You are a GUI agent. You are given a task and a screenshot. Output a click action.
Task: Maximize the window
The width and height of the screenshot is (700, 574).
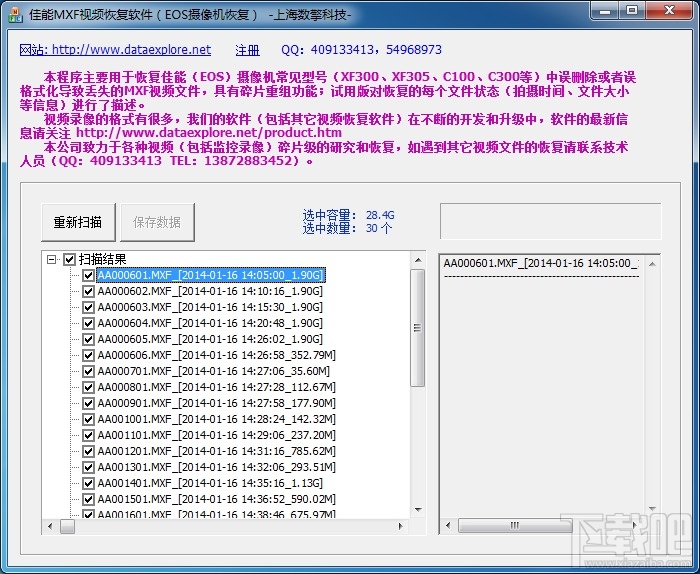(632, 11)
